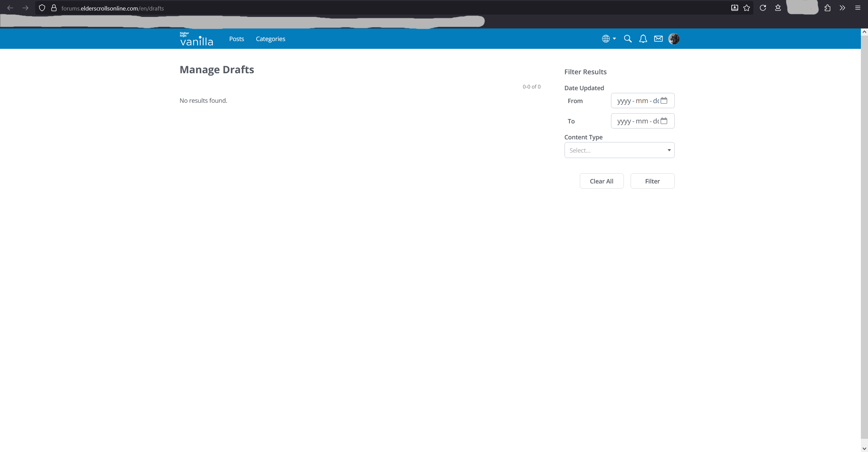Open the Categories menu item
This screenshot has height=452, width=868.
pyautogui.click(x=270, y=39)
